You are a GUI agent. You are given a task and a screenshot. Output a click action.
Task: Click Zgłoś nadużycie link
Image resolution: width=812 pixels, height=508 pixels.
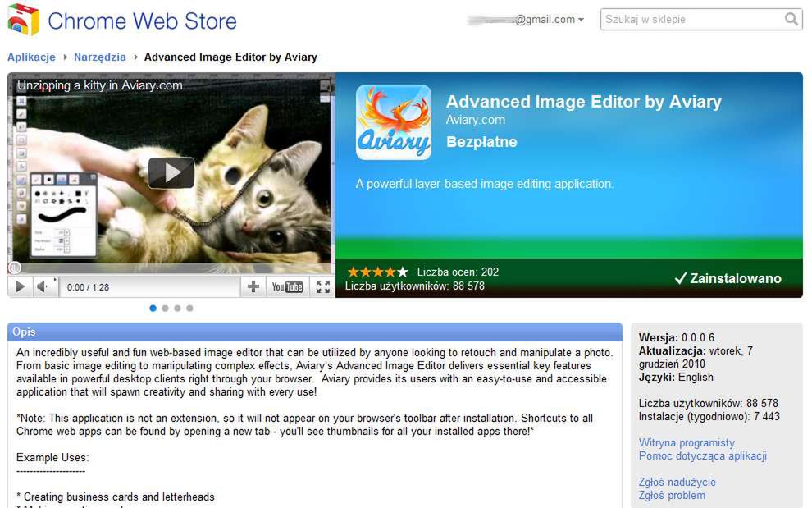(677, 482)
